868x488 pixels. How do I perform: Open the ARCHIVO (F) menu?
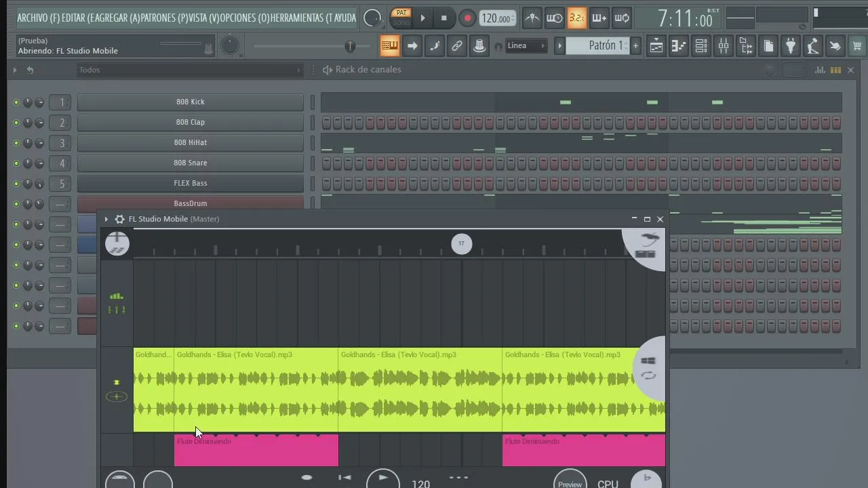(x=39, y=18)
